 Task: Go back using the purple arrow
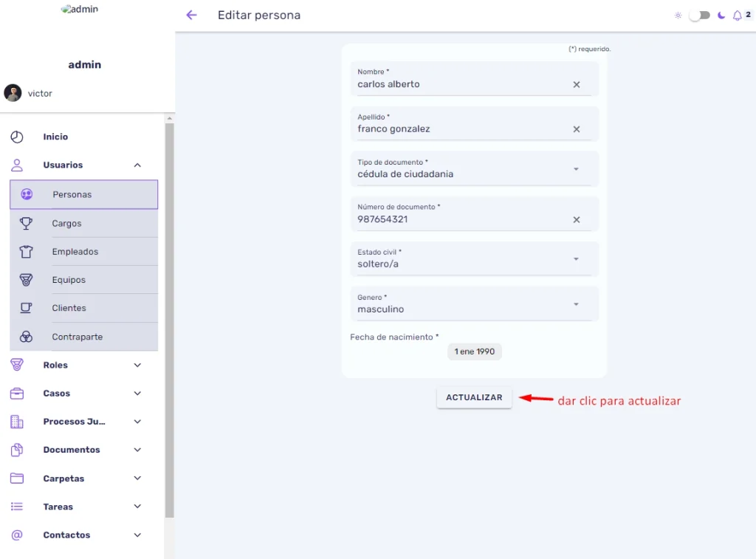pyautogui.click(x=191, y=15)
